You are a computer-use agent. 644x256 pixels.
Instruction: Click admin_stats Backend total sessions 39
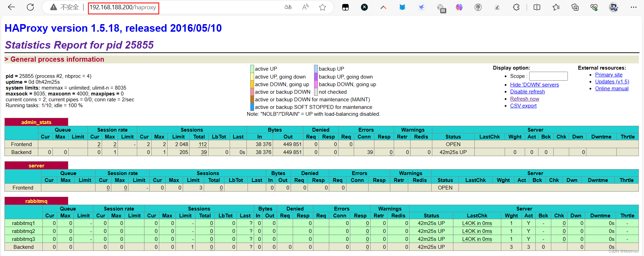coord(204,152)
